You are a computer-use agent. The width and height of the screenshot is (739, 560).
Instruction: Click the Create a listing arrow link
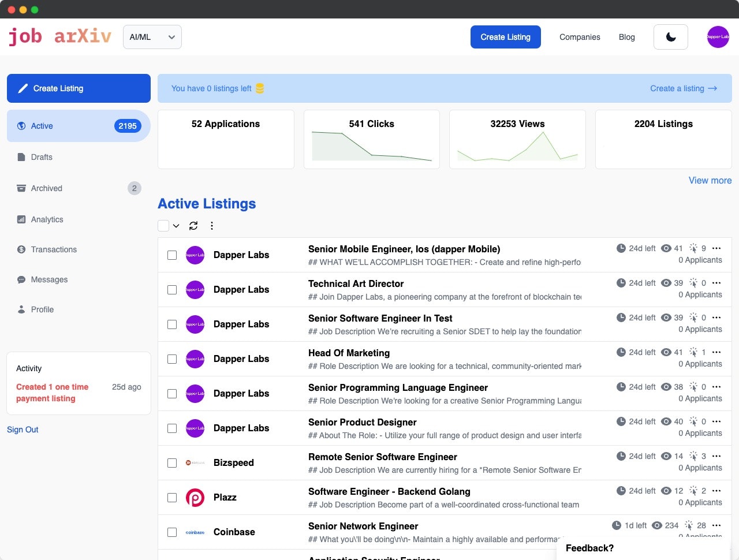(684, 88)
